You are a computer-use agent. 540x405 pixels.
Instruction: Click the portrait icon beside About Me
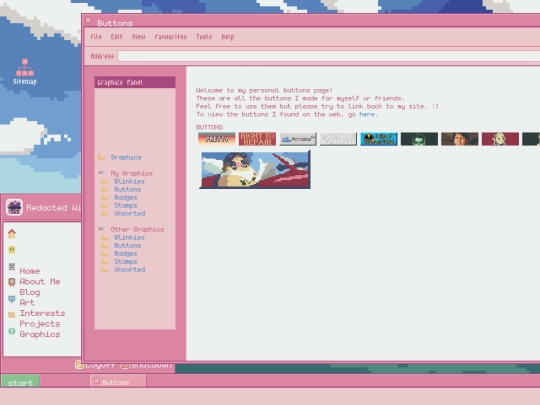click(x=12, y=282)
